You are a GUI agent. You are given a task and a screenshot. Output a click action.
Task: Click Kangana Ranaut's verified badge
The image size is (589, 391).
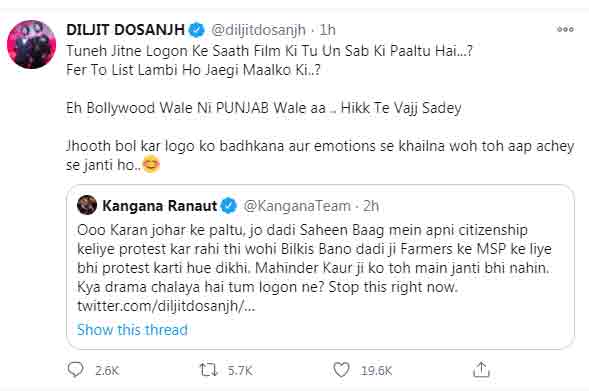click(x=228, y=206)
